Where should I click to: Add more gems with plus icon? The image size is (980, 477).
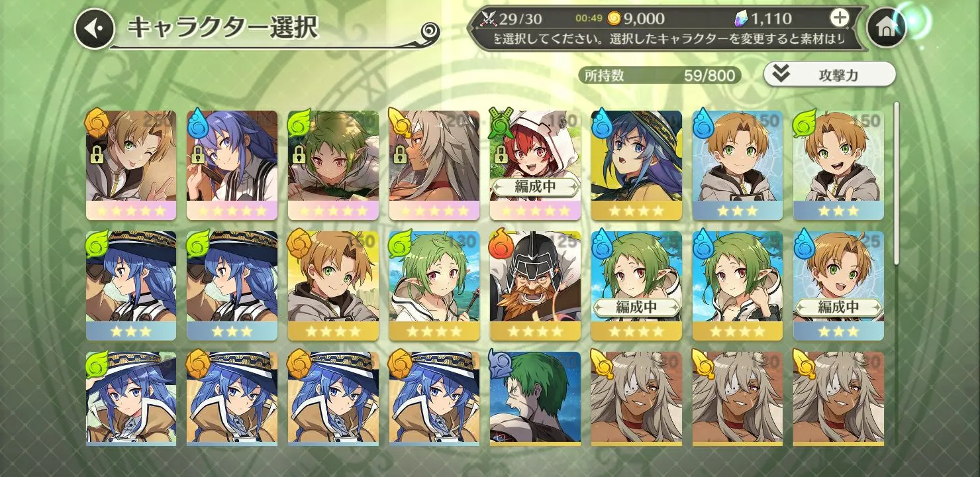839,18
